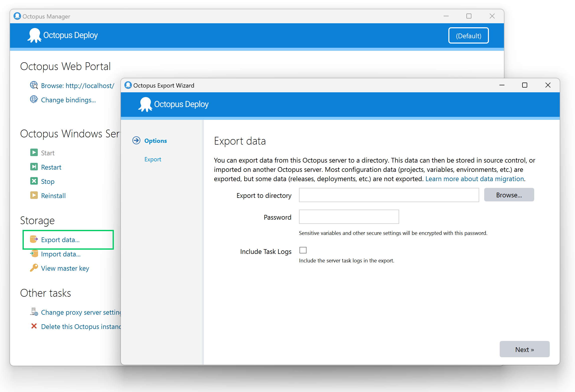The height and width of the screenshot is (392, 575).
Task: Close the Octopus Manager window
Action: click(492, 16)
